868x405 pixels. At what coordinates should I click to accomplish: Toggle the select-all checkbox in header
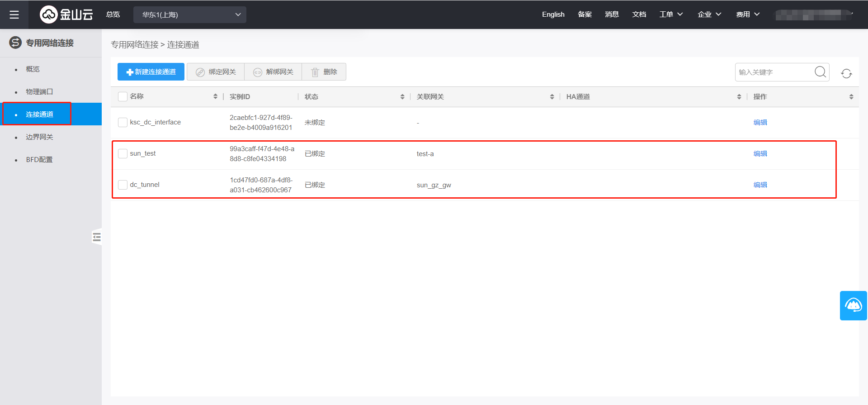pos(123,96)
